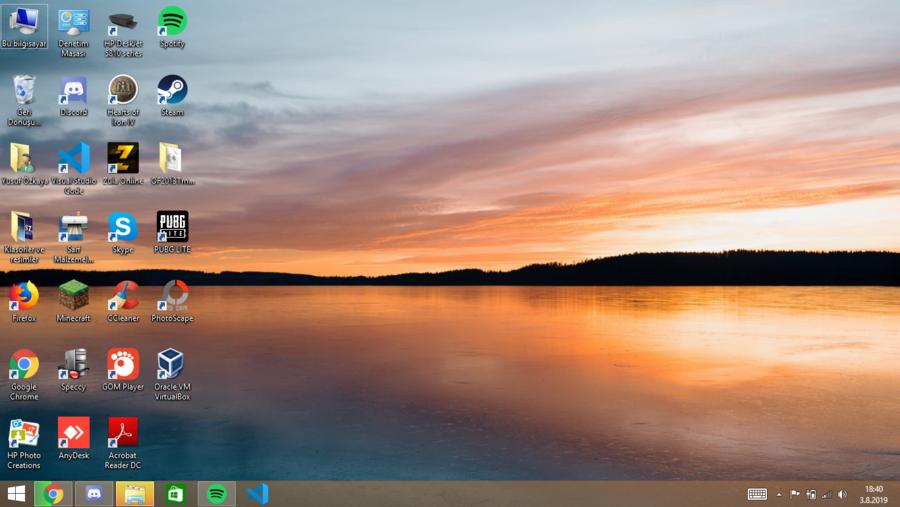Select the Skype desktop shortcut
The image size is (900, 507).
pyautogui.click(x=123, y=233)
